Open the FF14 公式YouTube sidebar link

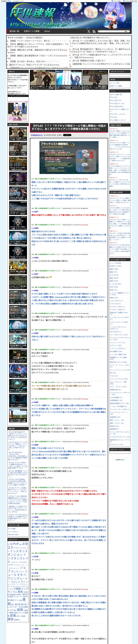[117, 106]
